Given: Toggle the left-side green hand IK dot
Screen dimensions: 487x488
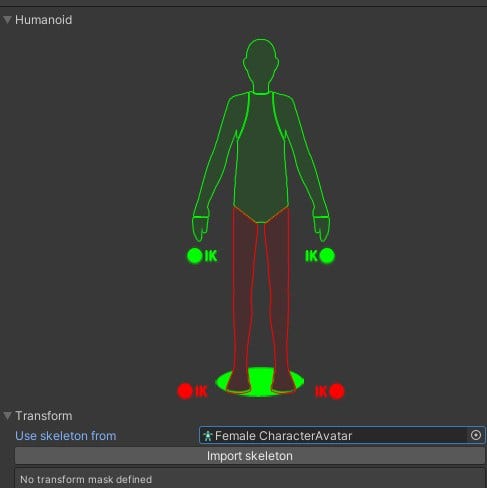Looking at the screenshot, I should [195, 256].
